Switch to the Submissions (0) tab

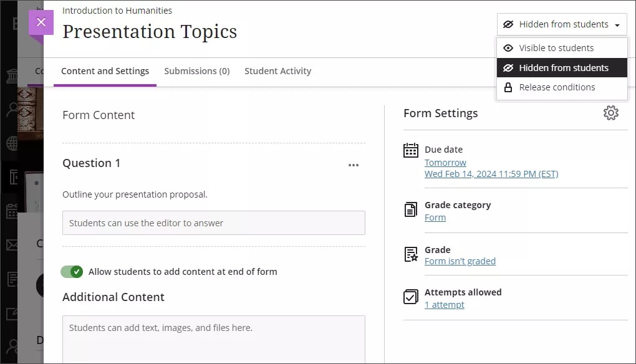[197, 71]
